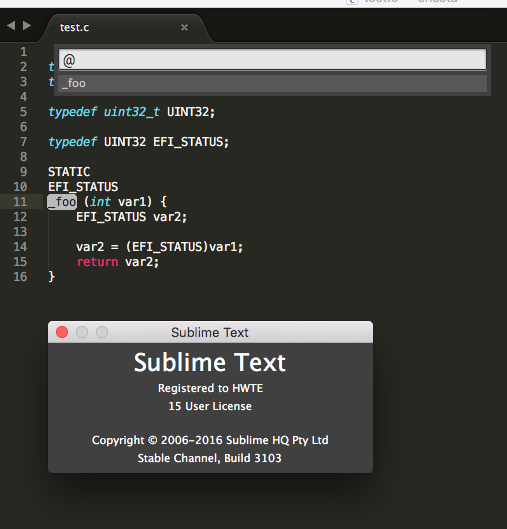Click the left tab navigation arrow
Screen dimensions: 507x529
[11, 26]
